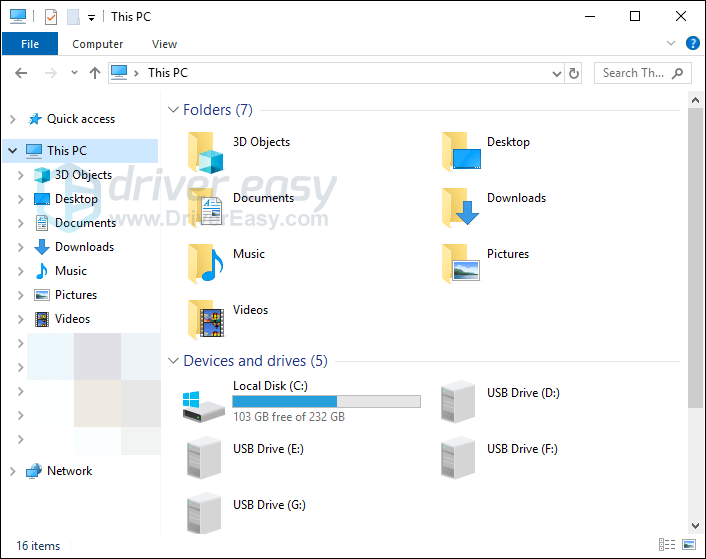Screen dimensions: 706x559
Task: Switch to details view in status bar
Action: click(x=667, y=545)
